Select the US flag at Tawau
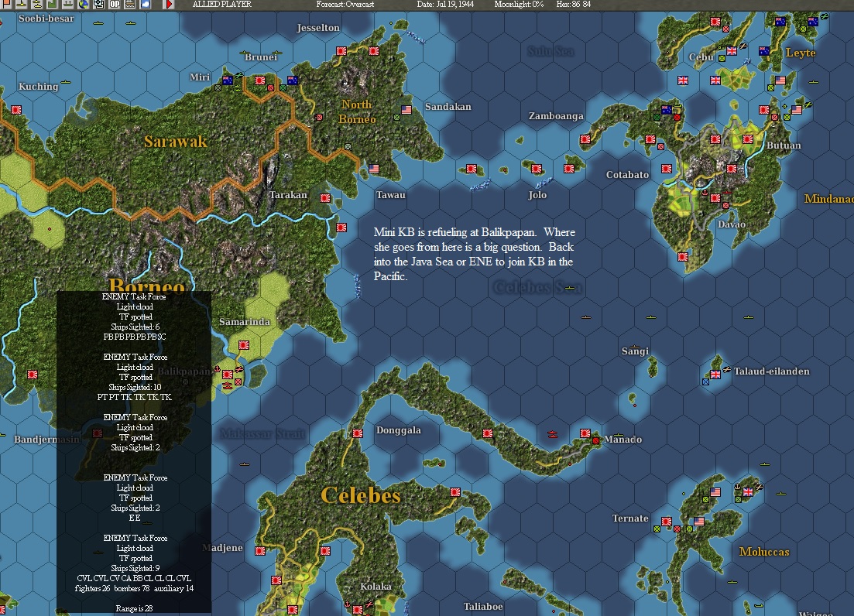854x616 pixels. 374,169
